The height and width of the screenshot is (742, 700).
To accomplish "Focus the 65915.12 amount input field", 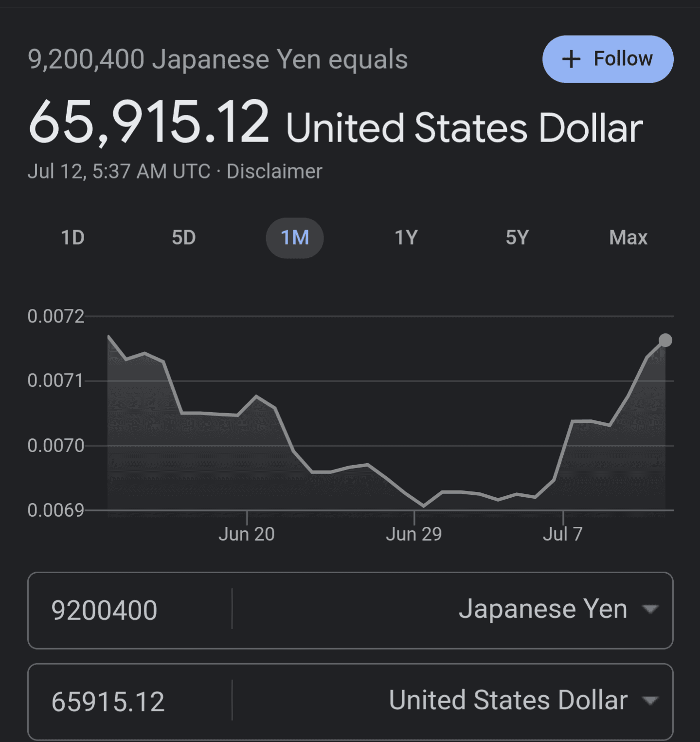I will point(130,702).
